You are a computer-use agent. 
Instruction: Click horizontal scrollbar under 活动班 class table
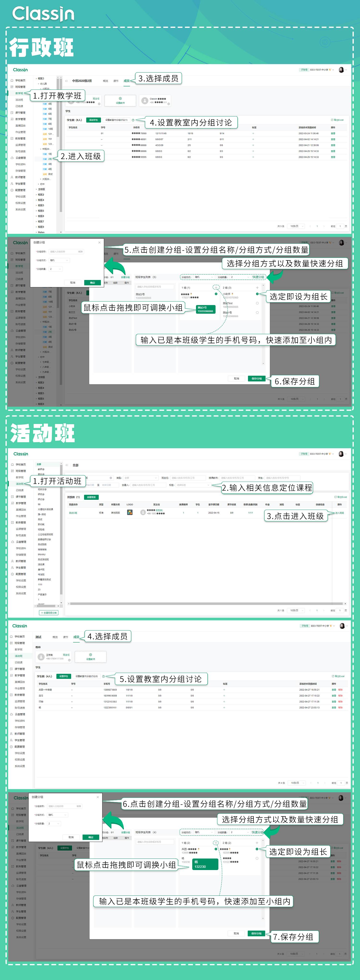point(207,604)
